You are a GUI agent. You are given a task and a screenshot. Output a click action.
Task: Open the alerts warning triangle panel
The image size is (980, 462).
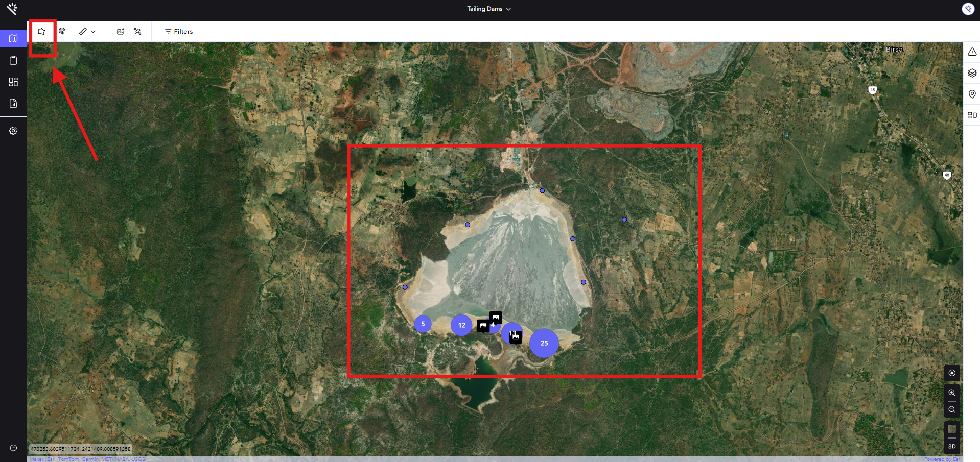click(x=972, y=52)
